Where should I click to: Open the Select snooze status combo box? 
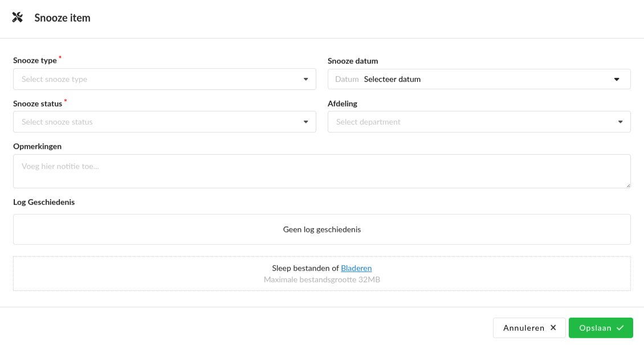coord(160,122)
